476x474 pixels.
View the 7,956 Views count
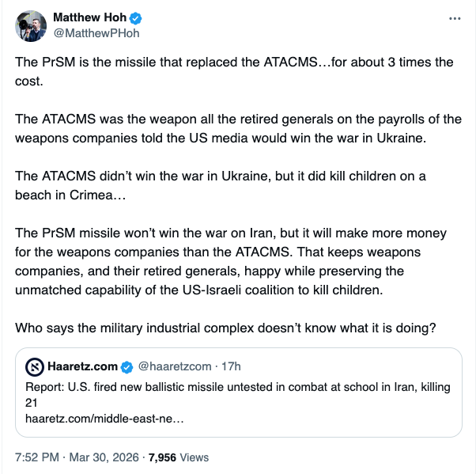[x=181, y=457]
